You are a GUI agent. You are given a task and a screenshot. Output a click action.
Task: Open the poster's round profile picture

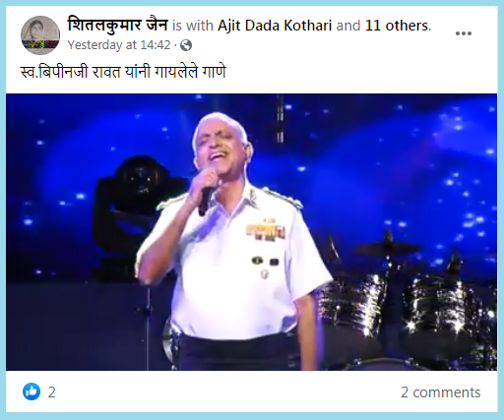pos(40,35)
